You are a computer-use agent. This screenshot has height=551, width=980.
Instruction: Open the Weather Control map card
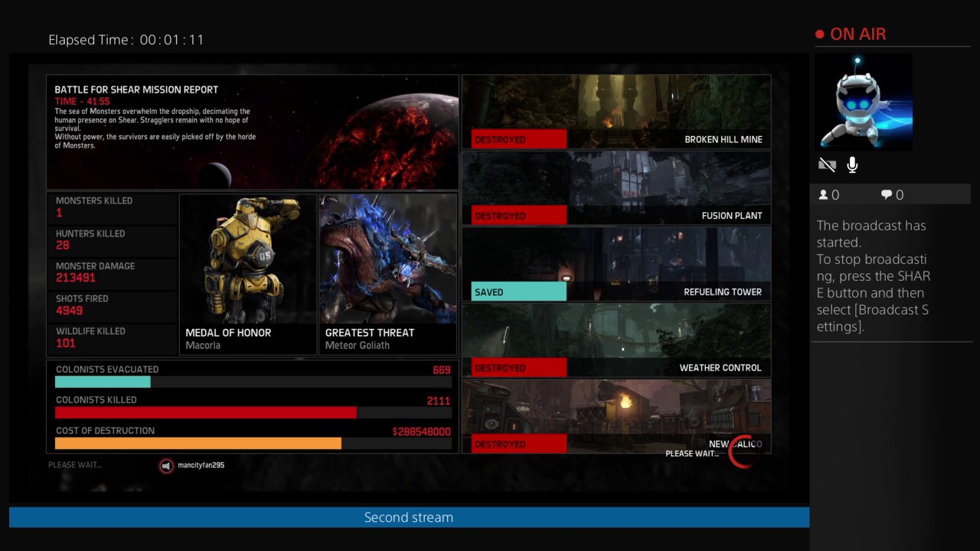tap(616, 340)
